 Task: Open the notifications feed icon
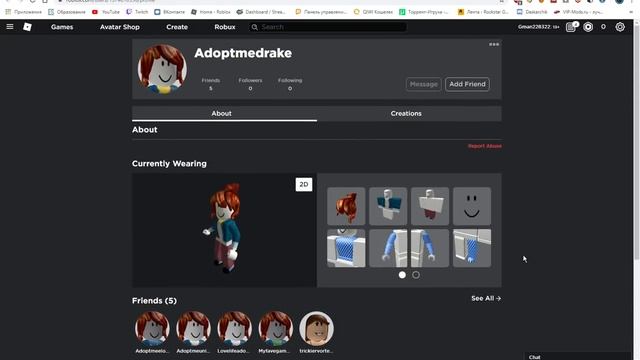point(571,27)
